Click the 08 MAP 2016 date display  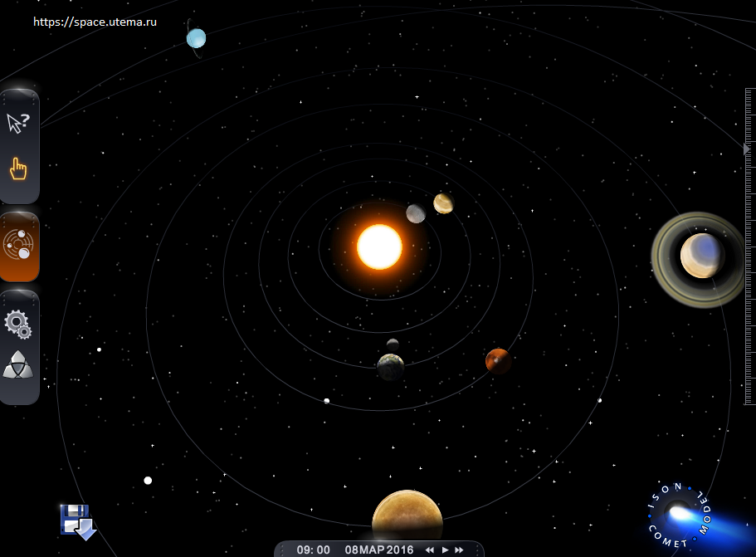point(379,550)
